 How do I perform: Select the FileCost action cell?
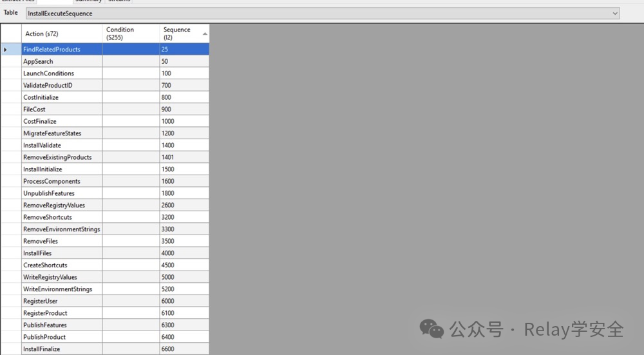pos(62,110)
